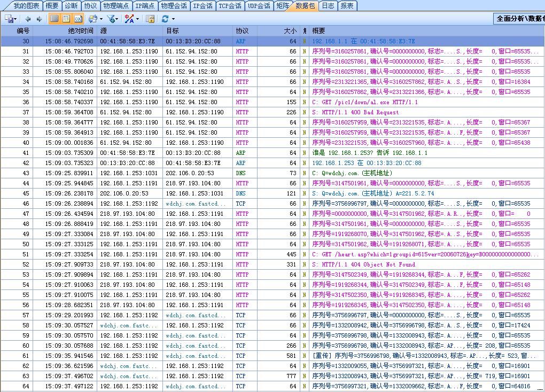Click the decode/convert settings icon
Image resolution: width=545 pixels, height=392 pixels.
pyautogui.click(x=92, y=19)
